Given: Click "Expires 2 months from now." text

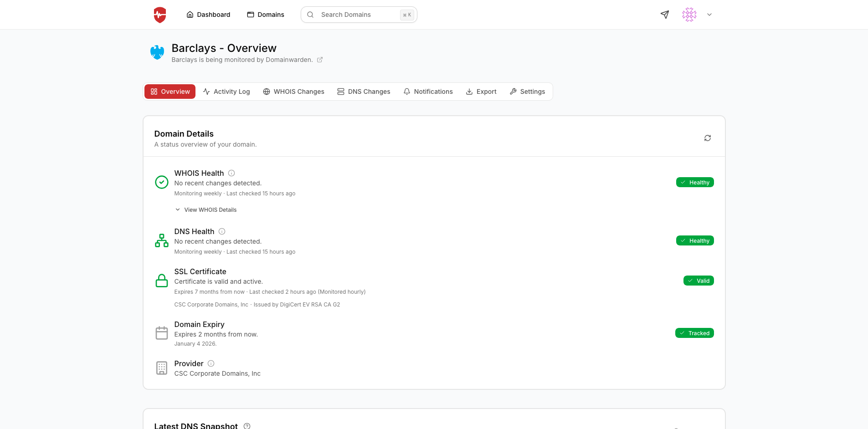Looking at the screenshot, I should (216, 334).
